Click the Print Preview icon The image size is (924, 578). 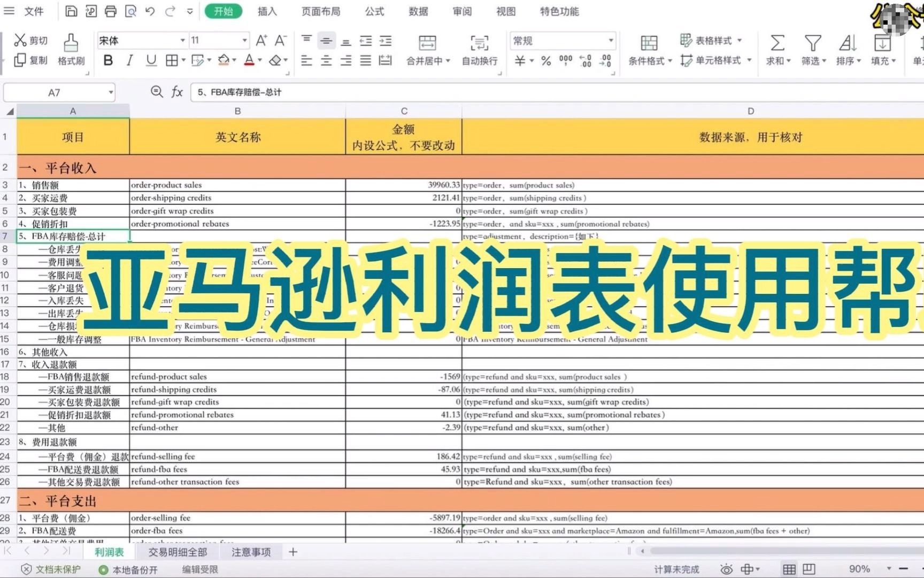[130, 11]
